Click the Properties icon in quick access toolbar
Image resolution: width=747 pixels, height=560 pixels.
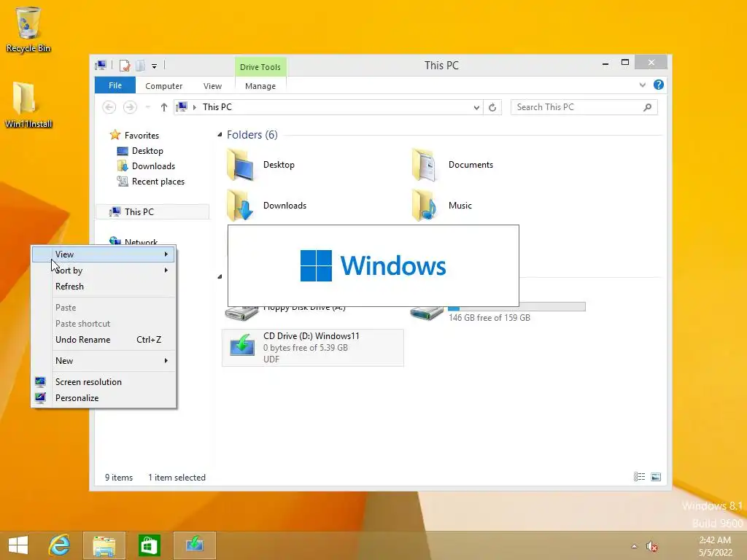pos(125,65)
